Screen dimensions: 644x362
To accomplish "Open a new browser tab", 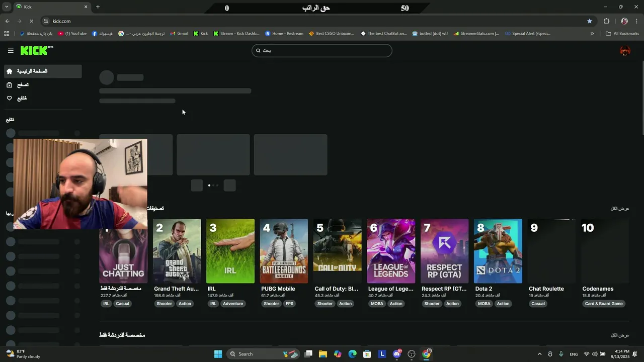I will (x=98, y=7).
